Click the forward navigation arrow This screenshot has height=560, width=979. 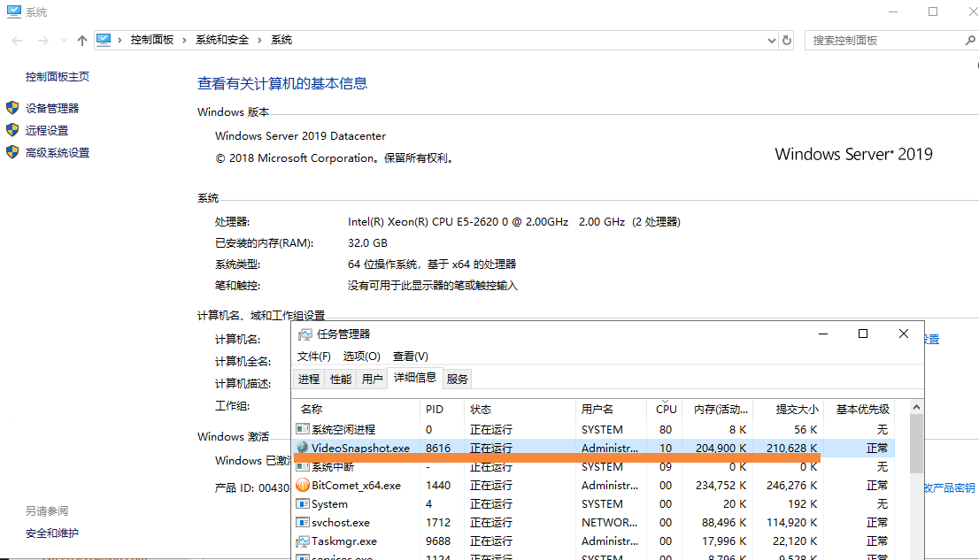click(x=43, y=41)
